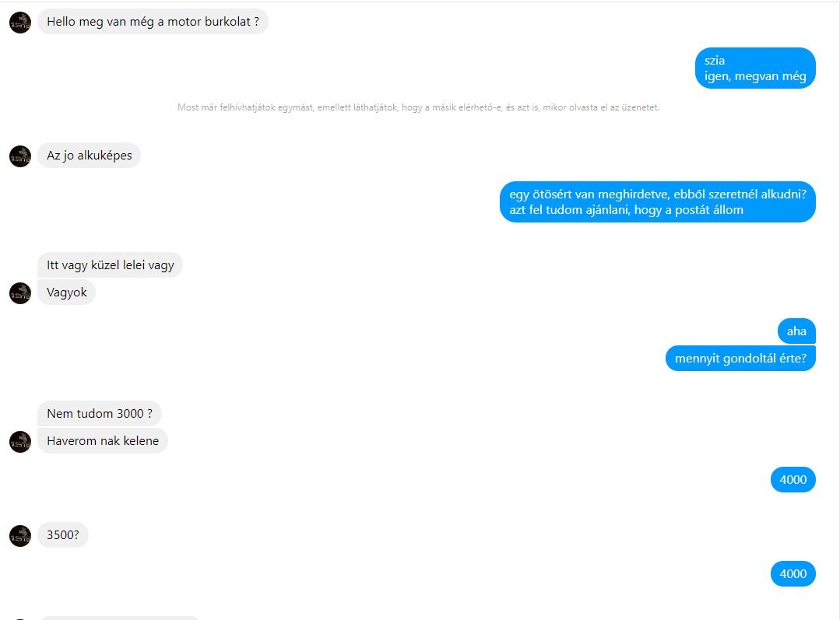Viewport: 840px width, 620px height.
Task: Click the avatar beside "Haverom nak kelene"
Action: tap(20, 442)
